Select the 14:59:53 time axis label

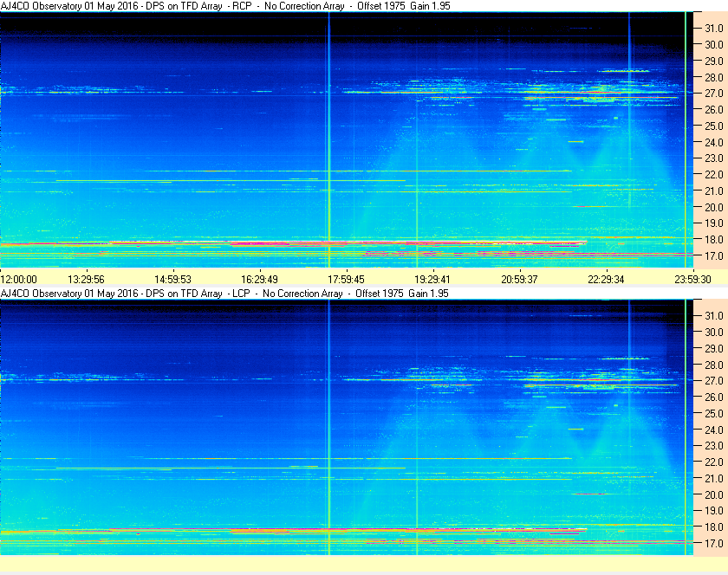tap(172, 280)
